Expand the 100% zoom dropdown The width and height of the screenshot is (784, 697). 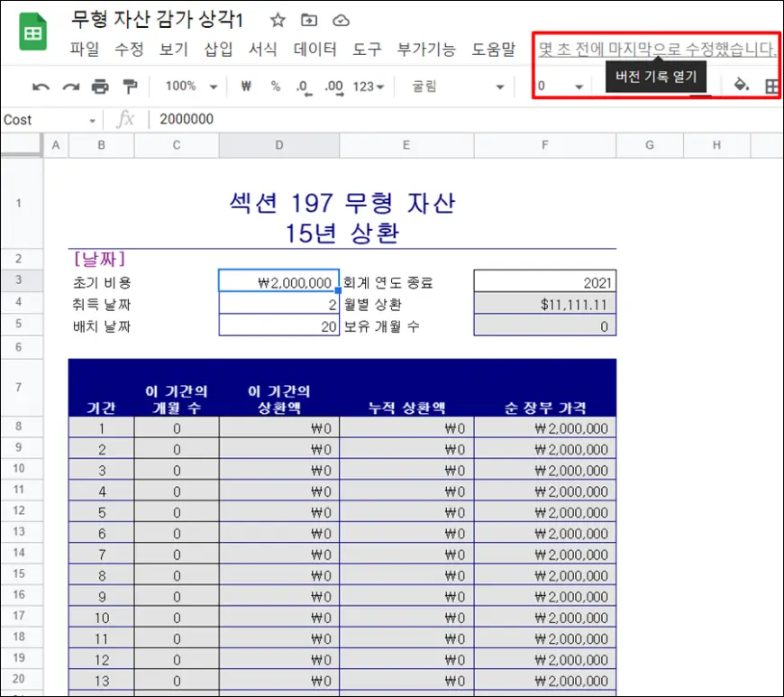[x=192, y=87]
